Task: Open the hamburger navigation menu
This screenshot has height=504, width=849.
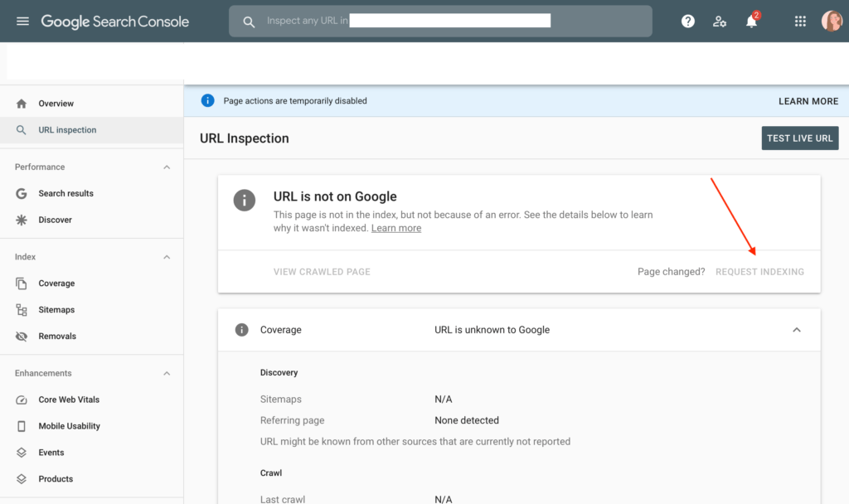Action: point(22,21)
